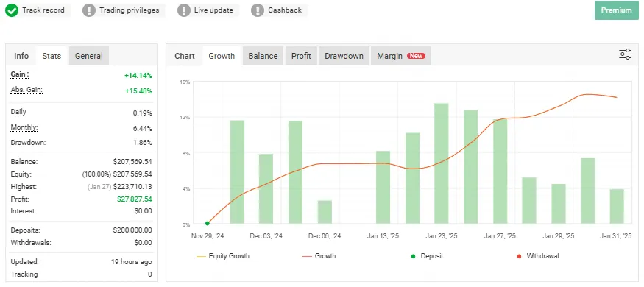Open the Balance chart tab

click(x=263, y=56)
